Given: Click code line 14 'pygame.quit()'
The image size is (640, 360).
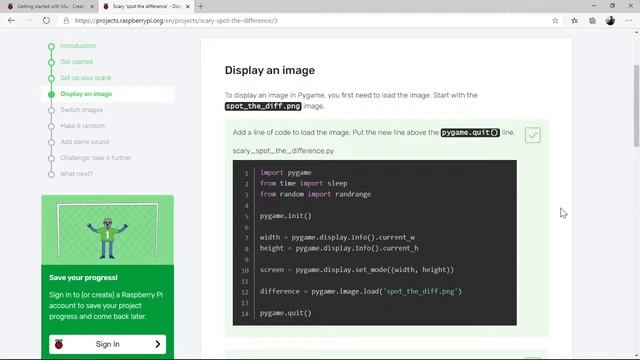Looking at the screenshot, I should point(286,313).
